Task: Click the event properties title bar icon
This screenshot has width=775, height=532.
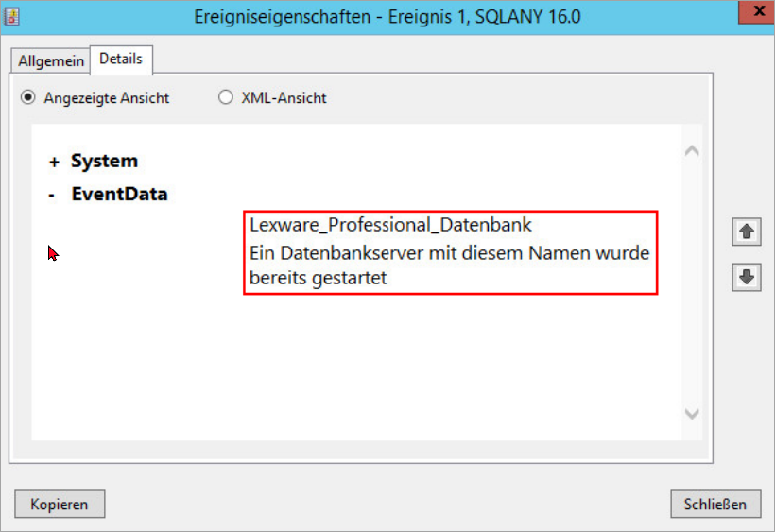Action: [x=12, y=16]
